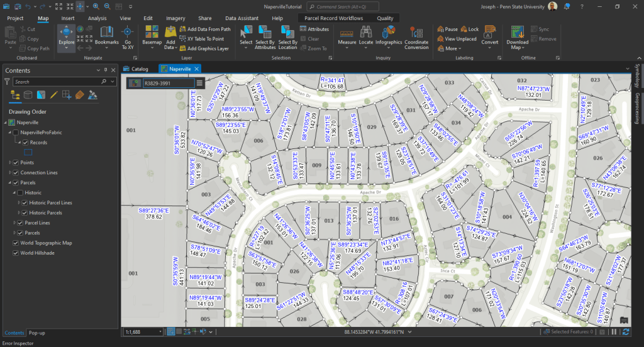Uncheck the World Topographic Map layer
644x347 pixels.
coord(16,243)
